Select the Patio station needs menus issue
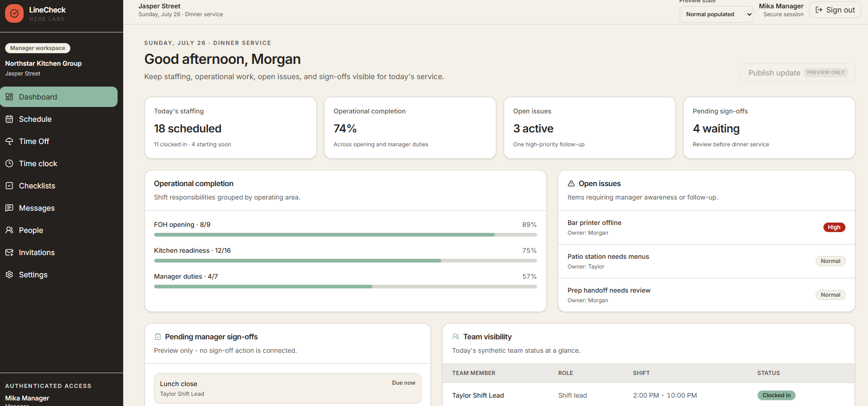868x406 pixels. pos(706,261)
